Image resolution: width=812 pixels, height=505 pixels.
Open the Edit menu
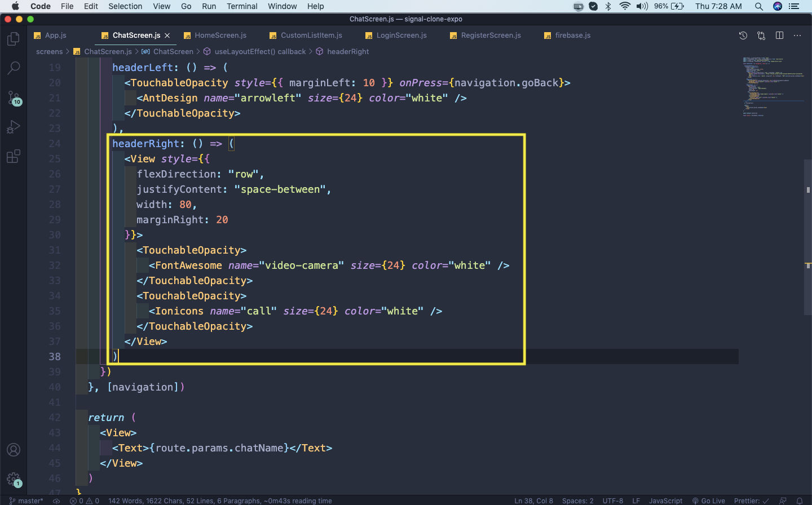click(x=91, y=6)
